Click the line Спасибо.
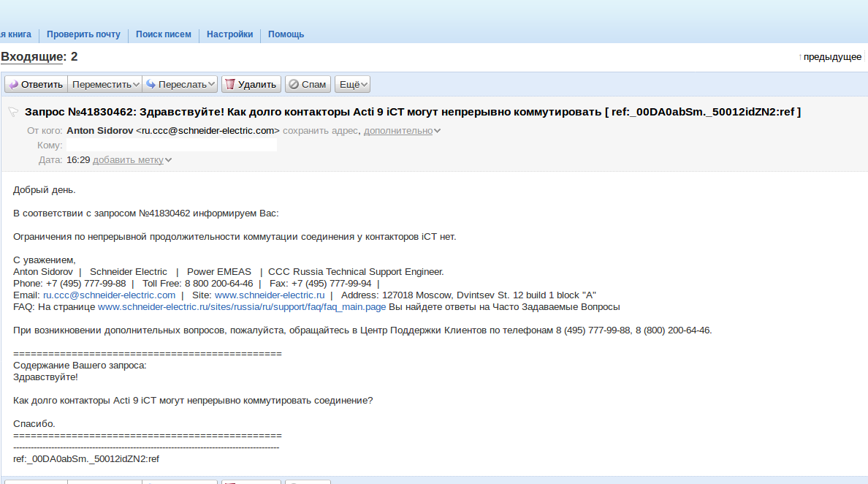This screenshot has height=484, width=868. 34,424
